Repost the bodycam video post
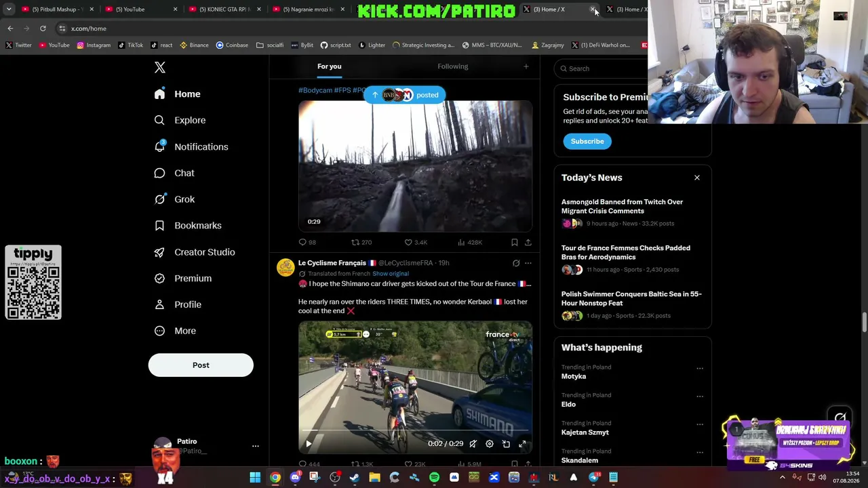Image resolution: width=868 pixels, height=488 pixels. [361, 242]
